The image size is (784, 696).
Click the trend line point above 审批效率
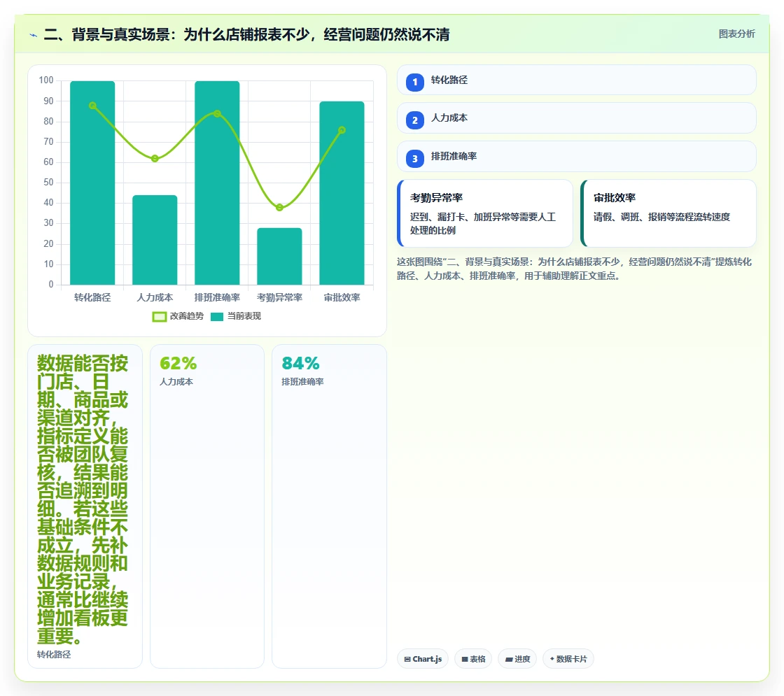point(342,130)
